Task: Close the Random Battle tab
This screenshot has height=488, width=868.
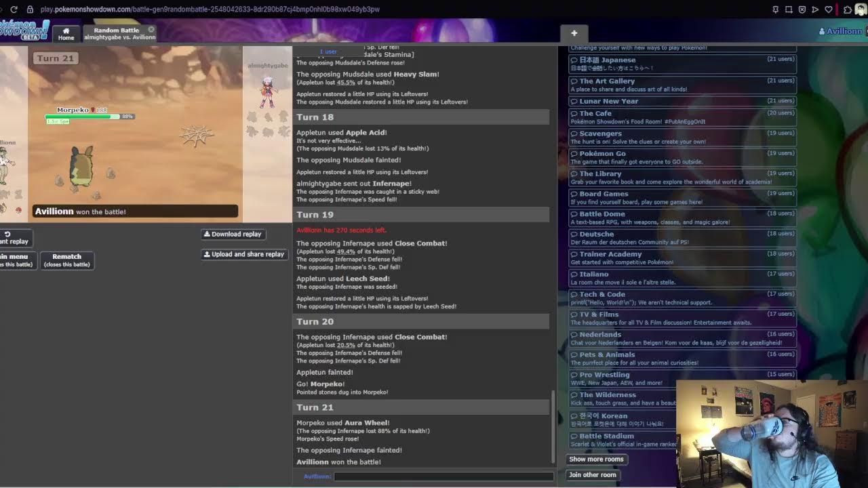Action: pos(151,30)
